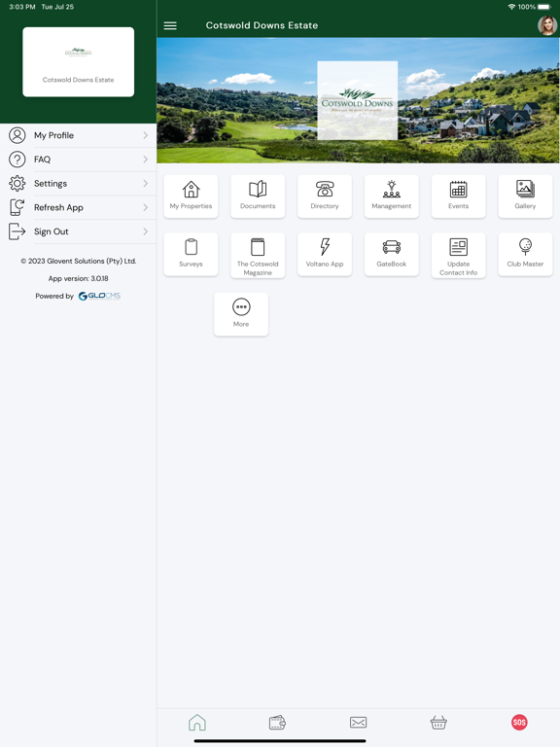
Task: Select the Cotswold Downs Estate card
Action: 78,62
